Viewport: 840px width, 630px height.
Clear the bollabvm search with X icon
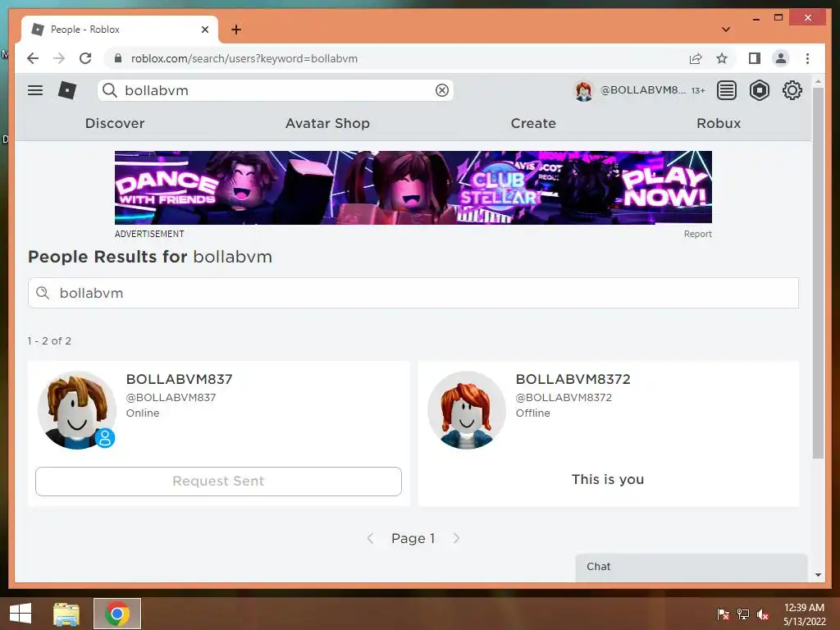click(442, 90)
